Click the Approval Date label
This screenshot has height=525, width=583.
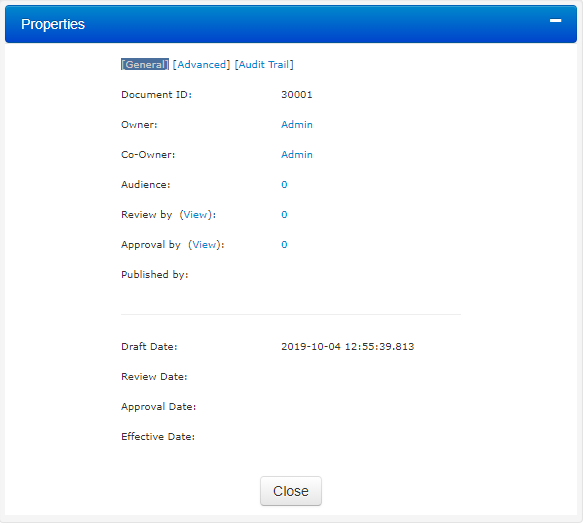(158, 407)
